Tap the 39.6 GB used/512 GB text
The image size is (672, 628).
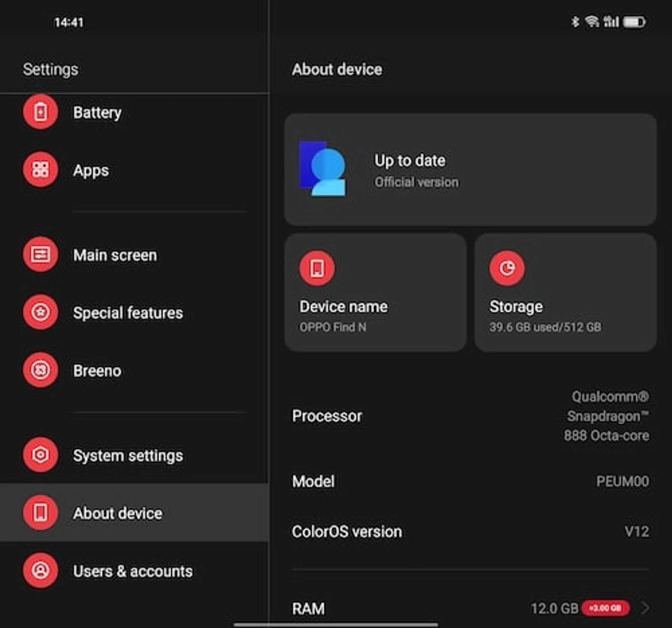pyautogui.click(x=545, y=327)
